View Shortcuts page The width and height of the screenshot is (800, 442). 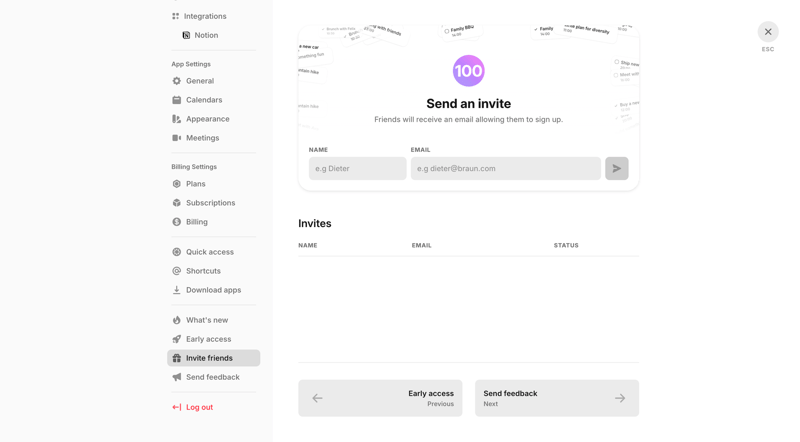pyautogui.click(x=203, y=271)
